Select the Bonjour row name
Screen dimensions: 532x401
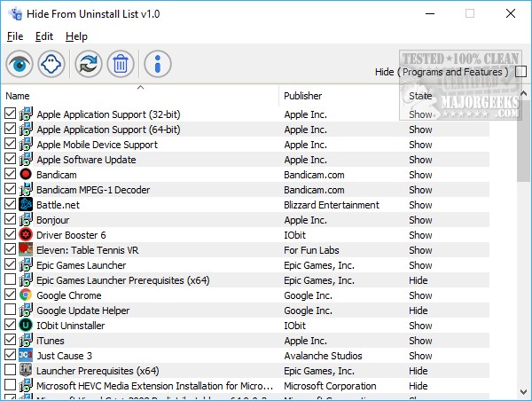53,220
